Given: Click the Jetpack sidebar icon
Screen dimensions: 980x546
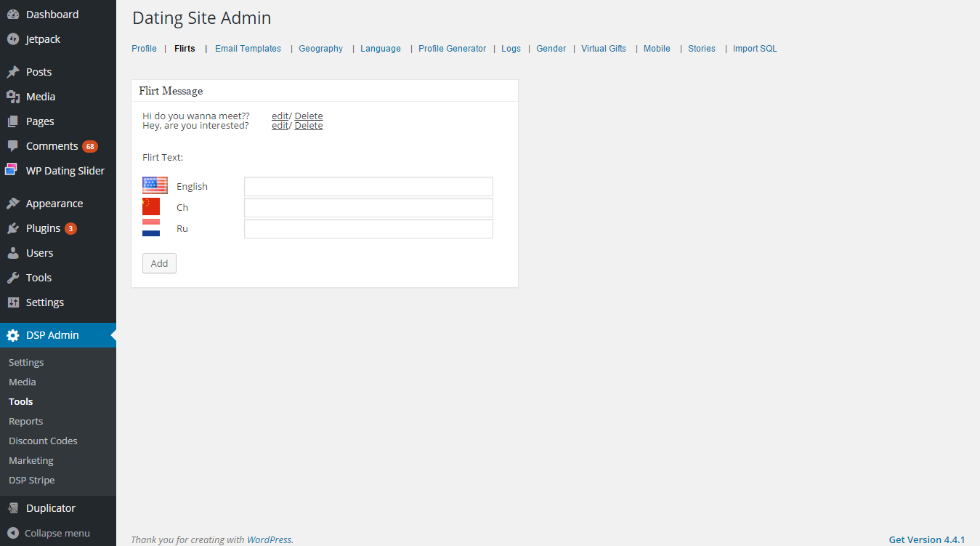Looking at the screenshot, I should point(13,39).
